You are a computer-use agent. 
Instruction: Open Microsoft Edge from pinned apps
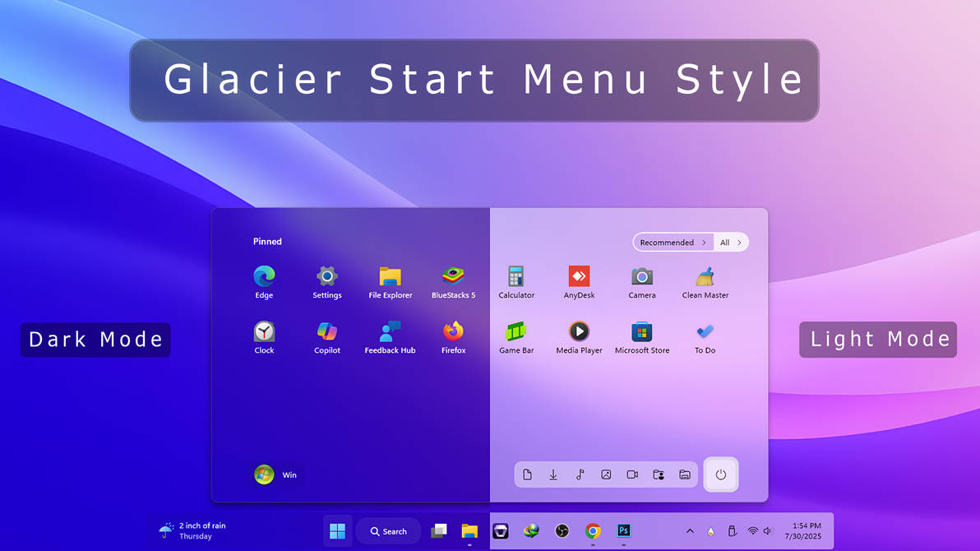pos(264,276)
